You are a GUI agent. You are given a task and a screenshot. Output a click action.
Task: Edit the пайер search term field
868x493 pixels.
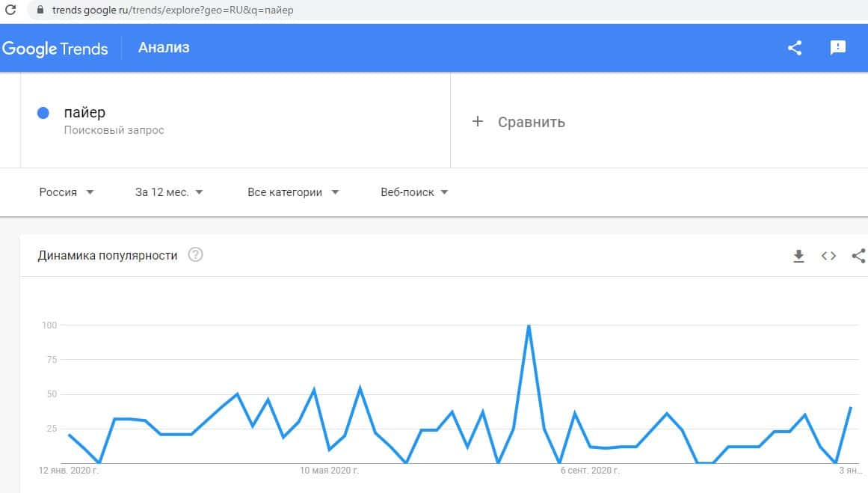click(84, 113)
